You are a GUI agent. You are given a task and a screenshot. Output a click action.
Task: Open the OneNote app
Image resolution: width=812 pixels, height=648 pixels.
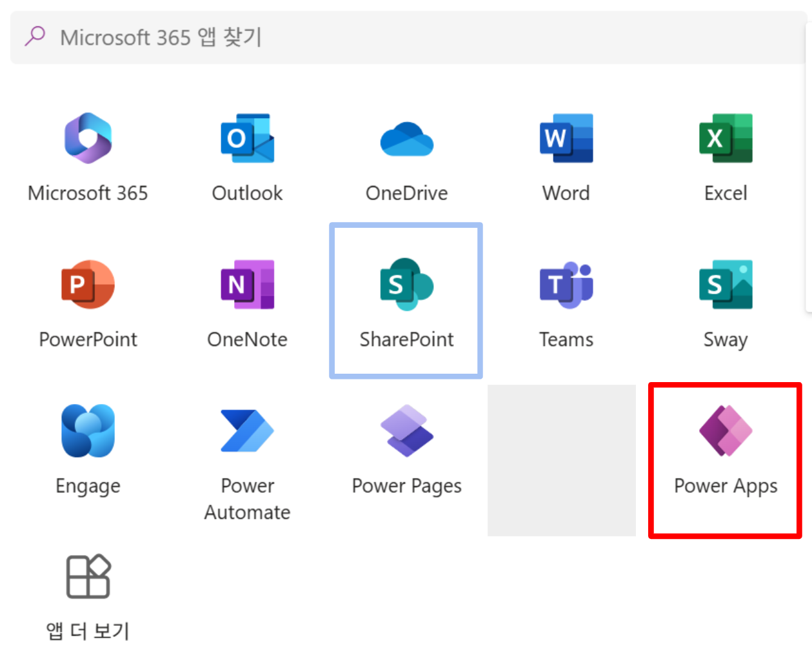[x=248, y=285]
